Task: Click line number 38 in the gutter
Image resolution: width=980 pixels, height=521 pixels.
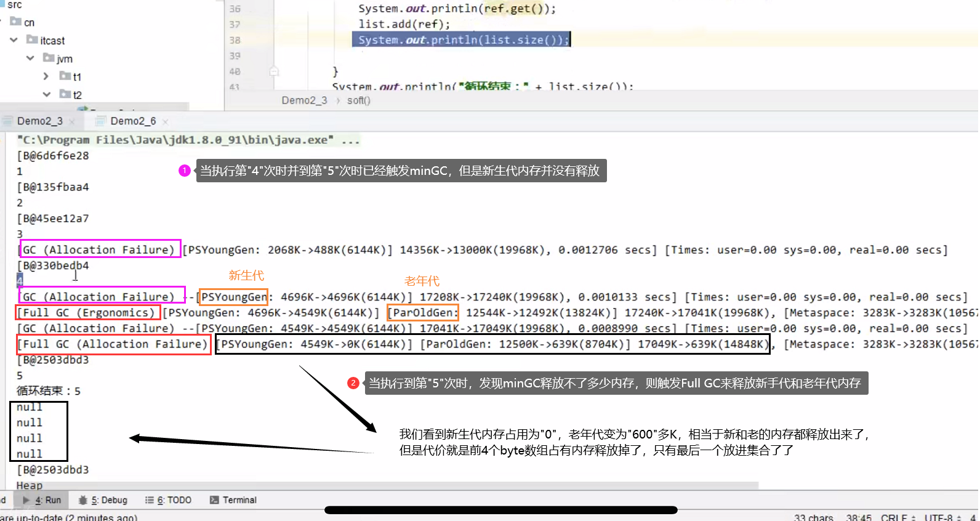Action: click(235, 40)
